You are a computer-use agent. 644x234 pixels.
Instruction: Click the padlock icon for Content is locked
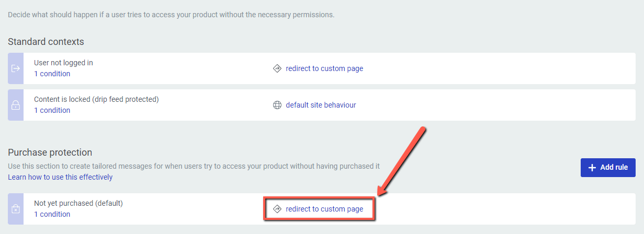(16, 105)
